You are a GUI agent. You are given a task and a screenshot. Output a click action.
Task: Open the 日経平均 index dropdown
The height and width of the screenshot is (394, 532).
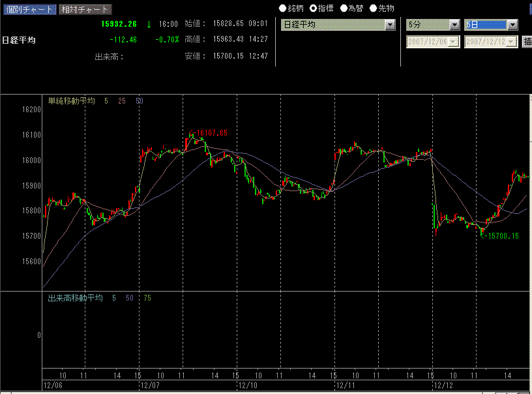pos(390,25)
